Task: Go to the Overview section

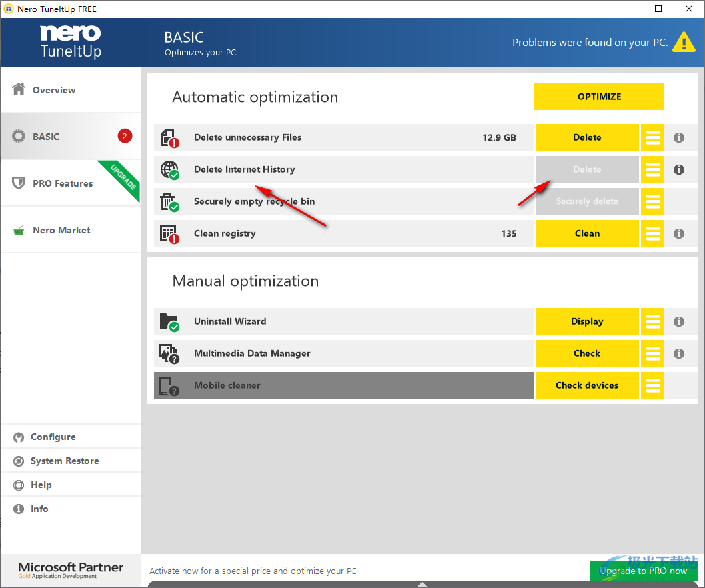Action: pos(71,90)
